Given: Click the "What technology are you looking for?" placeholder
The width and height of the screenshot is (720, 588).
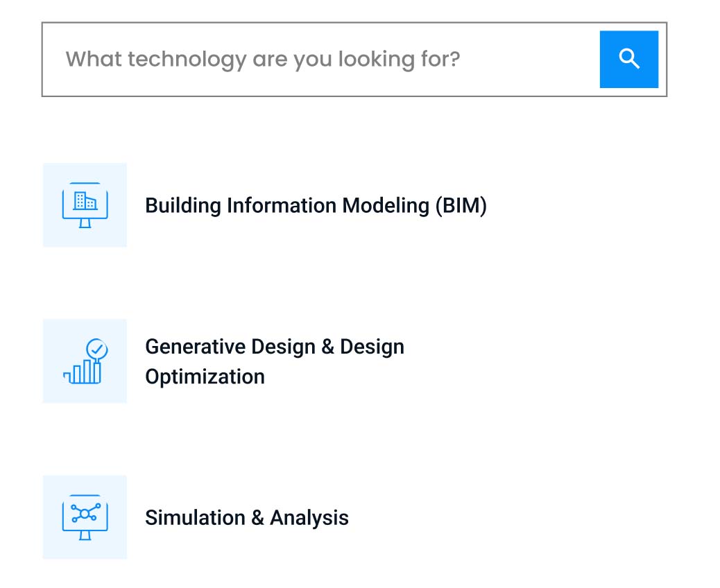Looking at the screenshot, I should click(x=262, y=60).
